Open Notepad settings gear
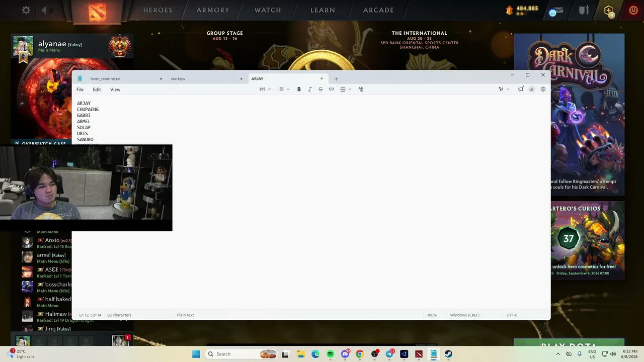 tap(543, 89)
